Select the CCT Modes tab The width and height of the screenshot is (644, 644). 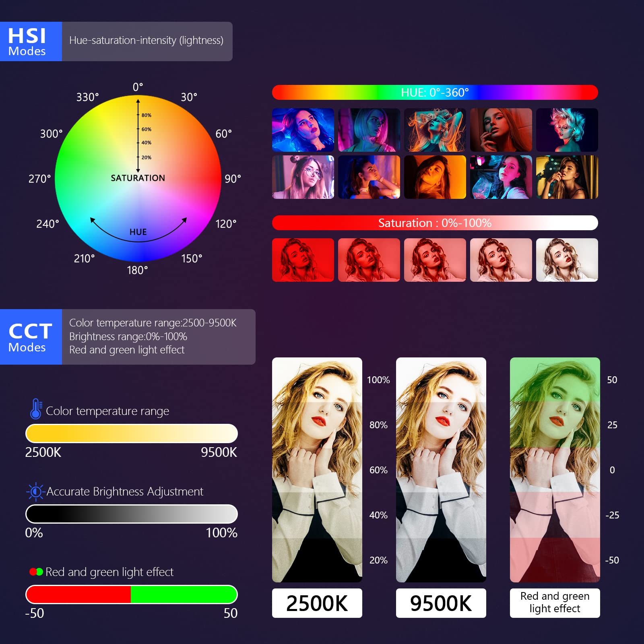(30, 337)
